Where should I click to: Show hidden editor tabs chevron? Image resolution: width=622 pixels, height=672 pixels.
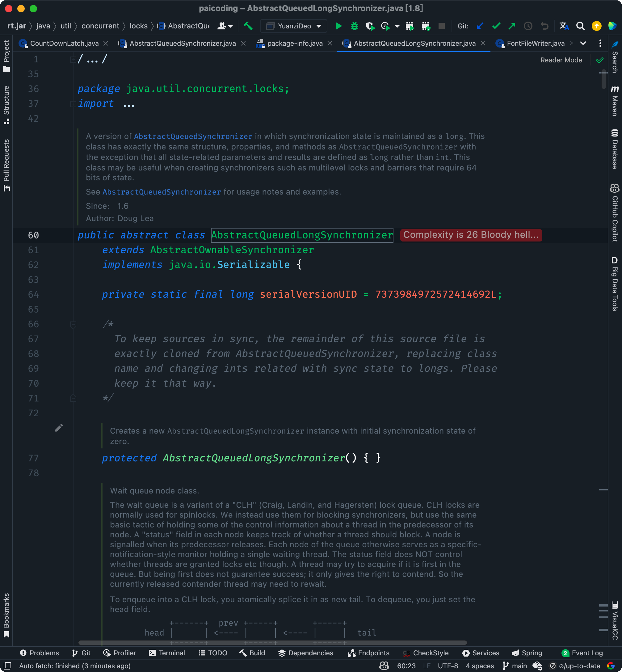(583, 44)
